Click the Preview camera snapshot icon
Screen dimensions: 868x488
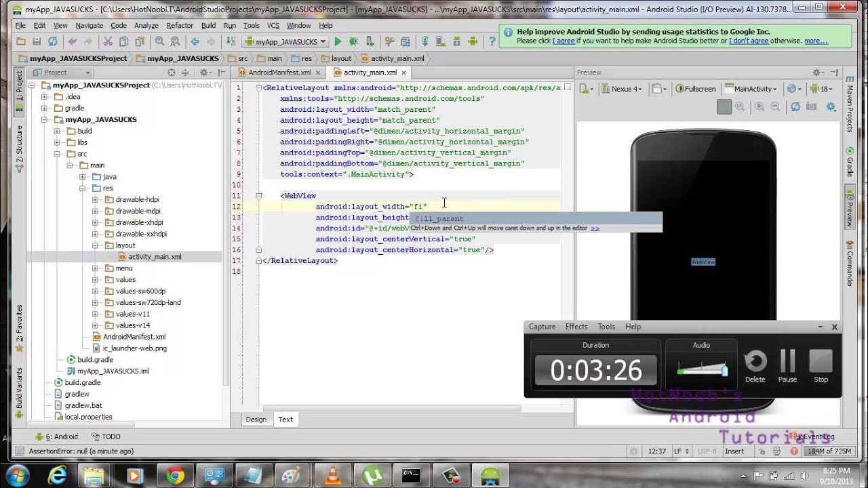[x=812, y=106]
